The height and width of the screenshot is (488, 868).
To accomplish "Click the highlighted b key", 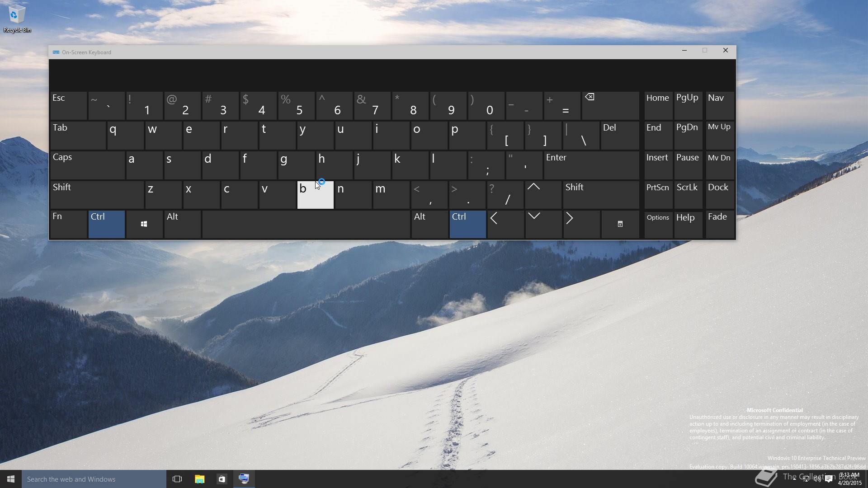I will (315, 195).
